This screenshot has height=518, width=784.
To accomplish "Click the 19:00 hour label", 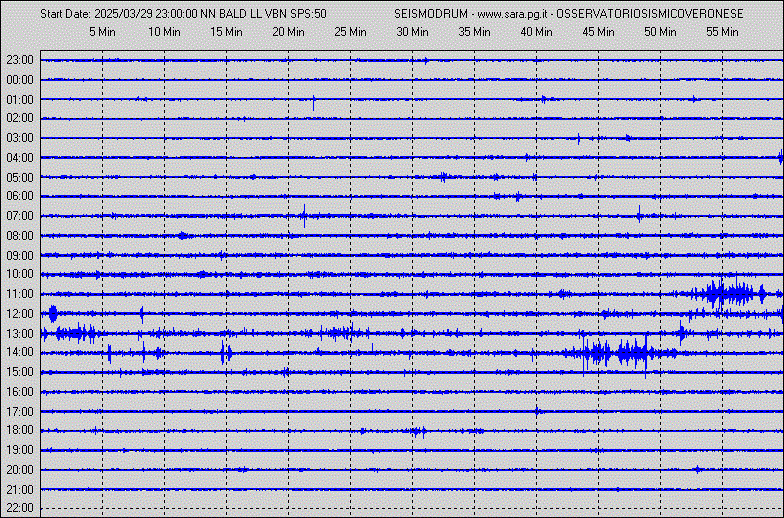I will tap(20, 450).
